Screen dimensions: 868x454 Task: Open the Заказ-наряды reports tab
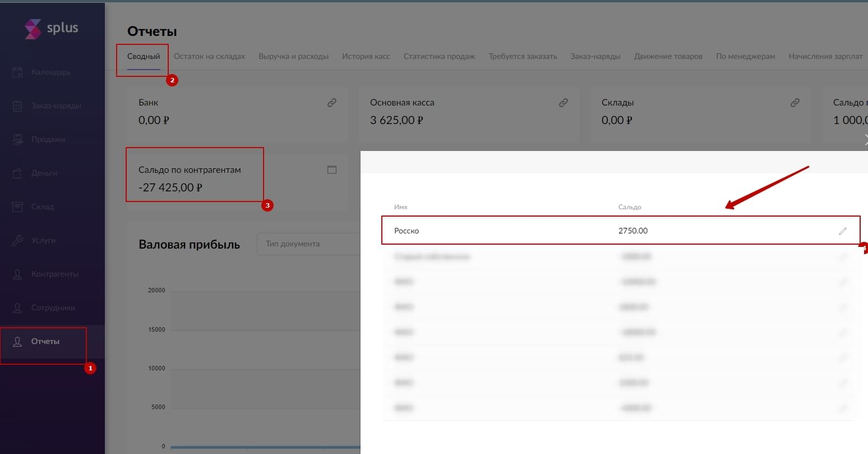click(595, 56)
